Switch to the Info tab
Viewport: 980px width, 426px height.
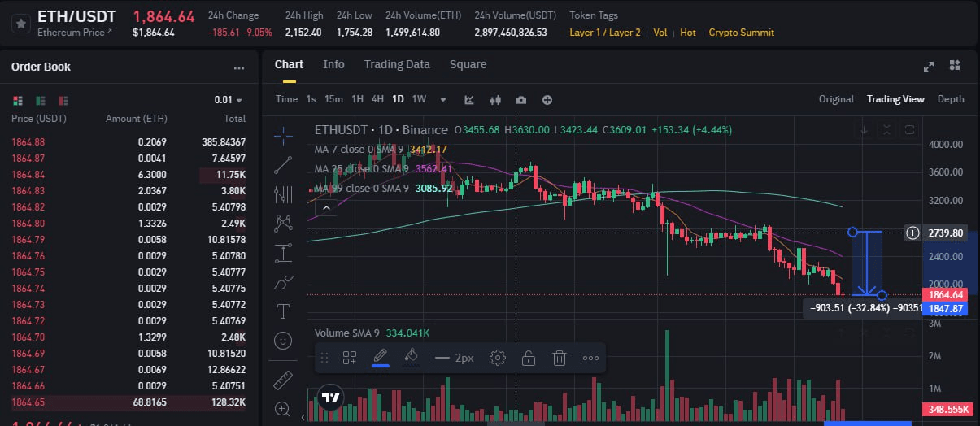(x=333, y=64)
